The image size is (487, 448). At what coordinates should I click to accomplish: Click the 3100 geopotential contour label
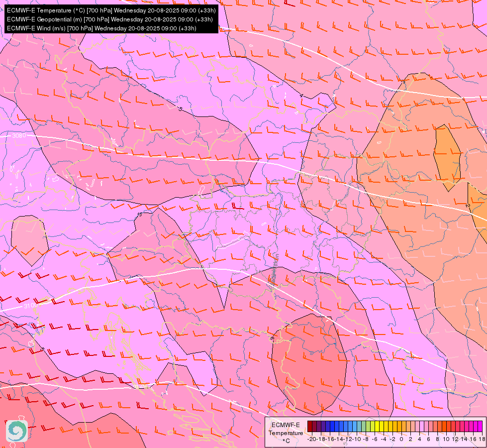tap(30, 306)
